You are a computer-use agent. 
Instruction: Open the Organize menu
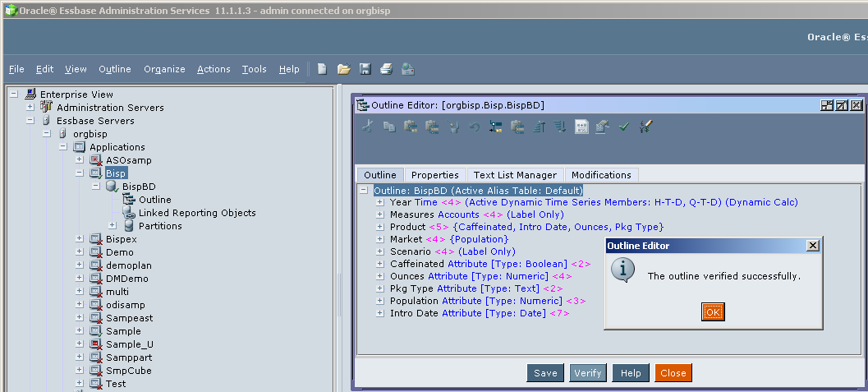164,69
